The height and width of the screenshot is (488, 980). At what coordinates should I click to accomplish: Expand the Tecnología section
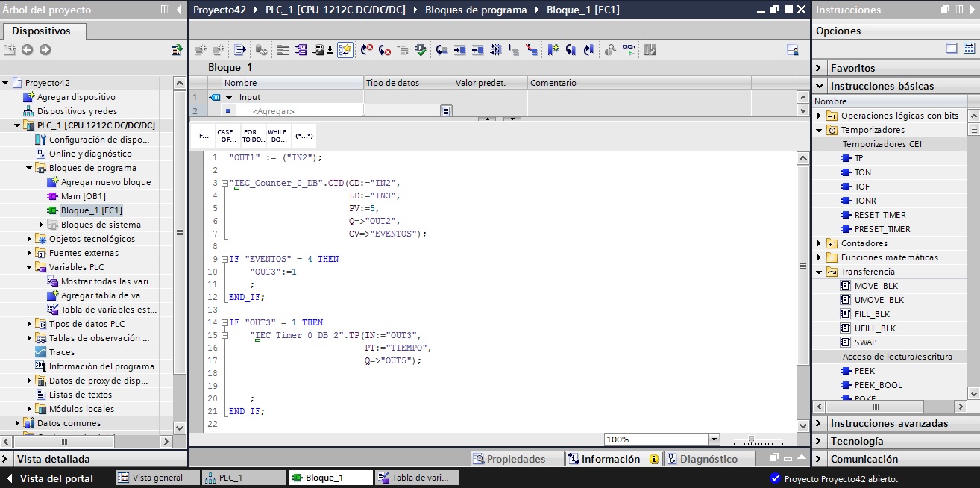click(x=820, y=441)
